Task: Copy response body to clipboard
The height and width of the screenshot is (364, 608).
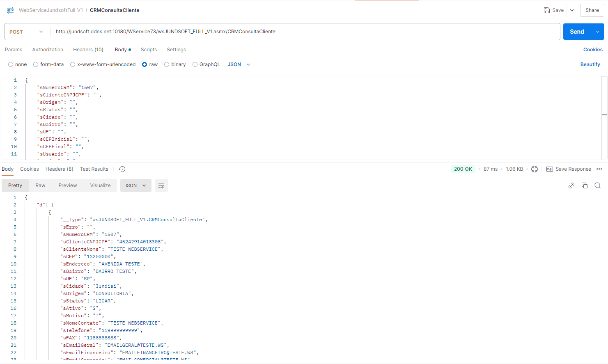Action: 585,185
